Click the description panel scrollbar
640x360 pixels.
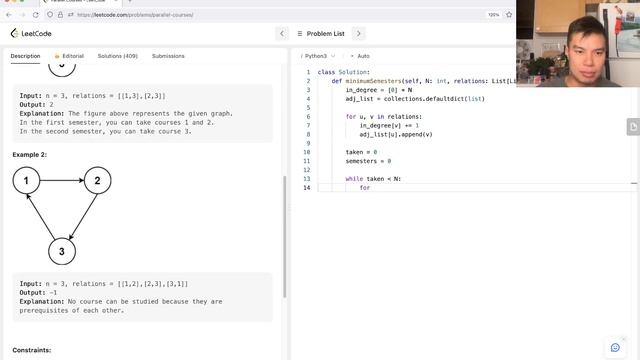pos(284,237)
